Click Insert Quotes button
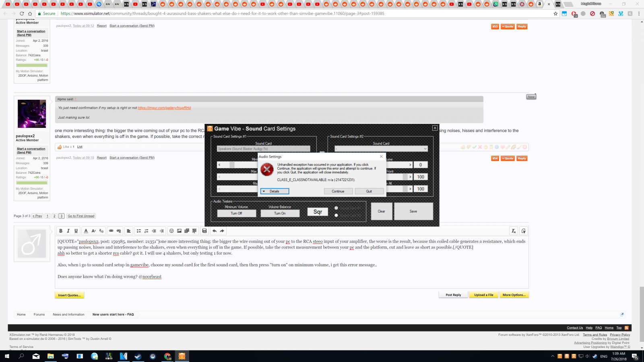Image resolution: width=644 pixels, height=362 pixels. (x=69, y=295)
